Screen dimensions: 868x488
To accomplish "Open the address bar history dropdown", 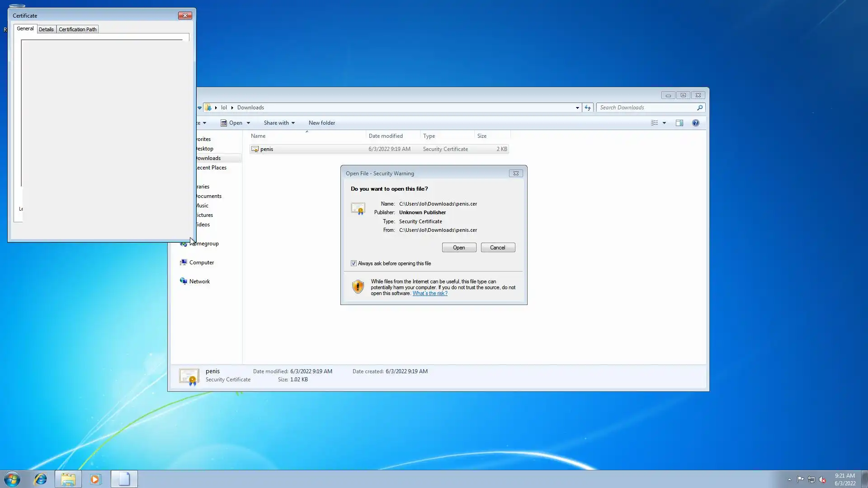I will 577,108.
